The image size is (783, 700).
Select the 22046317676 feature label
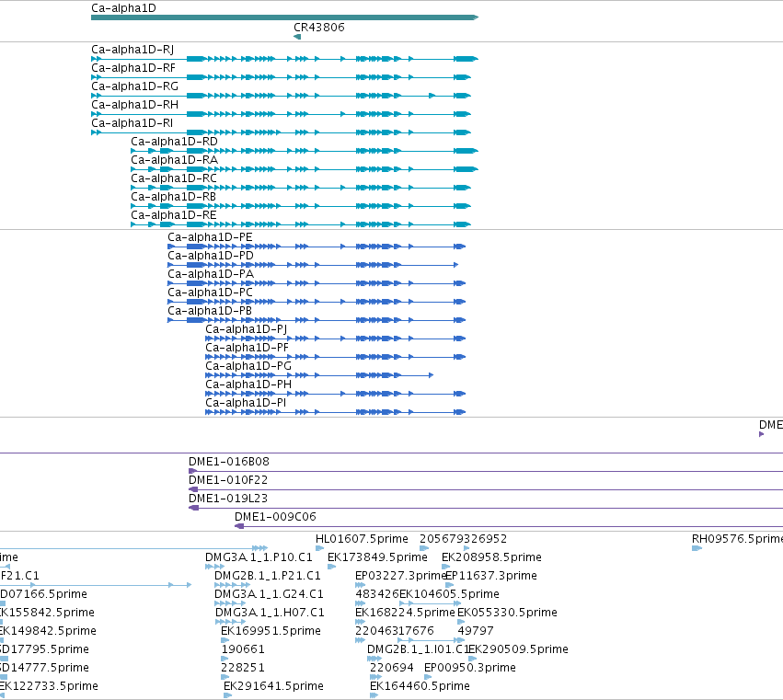click(395, 632)
